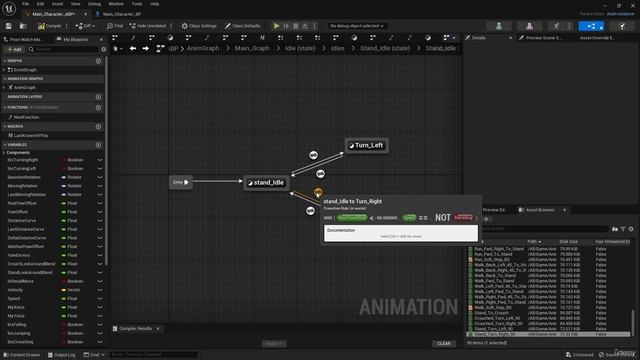The height and width of the screenshot is (360, 640).
Task: Click the Find button in toolbar
Action: [x=115, y=26]
